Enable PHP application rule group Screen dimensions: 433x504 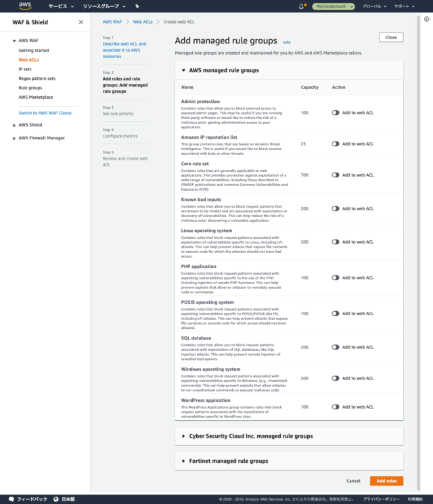click(x=336, y=278)
